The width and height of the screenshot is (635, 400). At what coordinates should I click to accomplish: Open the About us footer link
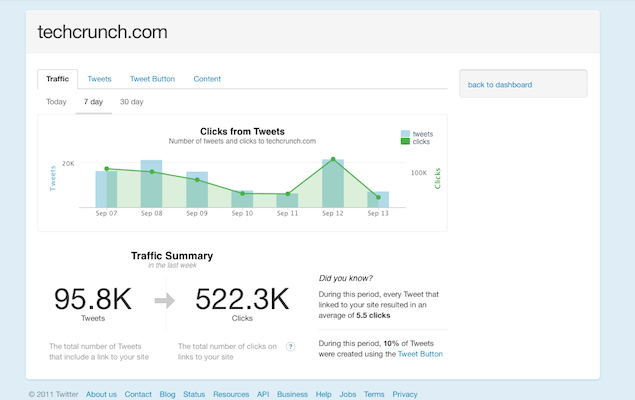pos(101,394)
